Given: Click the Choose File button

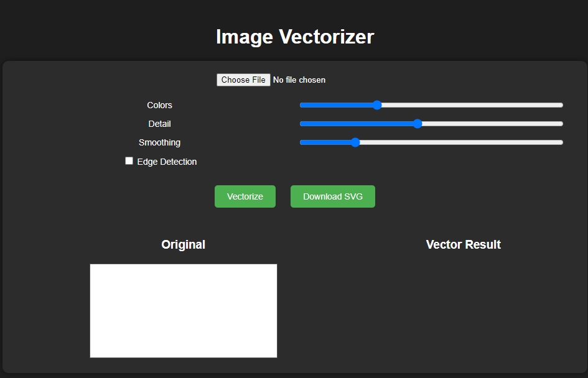Looking at the screenshot, I should (243, 80).
